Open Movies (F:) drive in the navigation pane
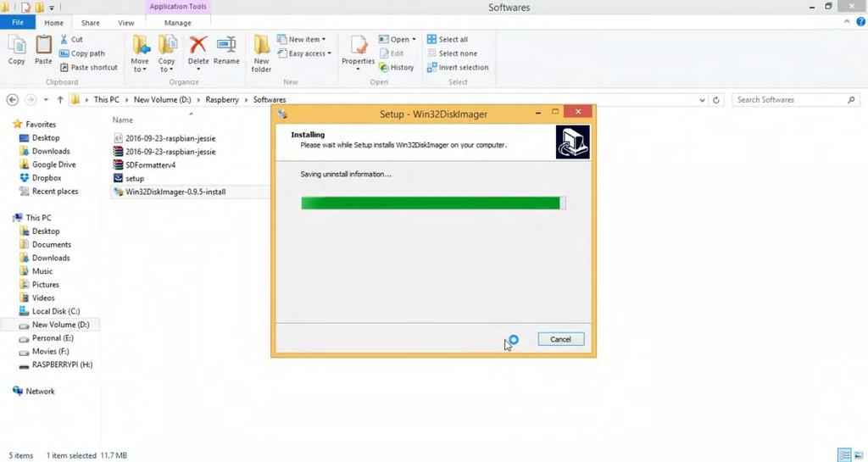Image resolution: width=868 pixels, height=462 pixels. (44, 351)
